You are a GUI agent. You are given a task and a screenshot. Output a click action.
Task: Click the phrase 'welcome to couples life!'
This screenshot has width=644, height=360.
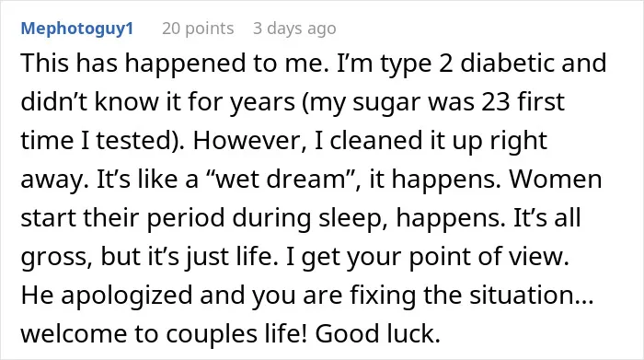coord(164,333)
